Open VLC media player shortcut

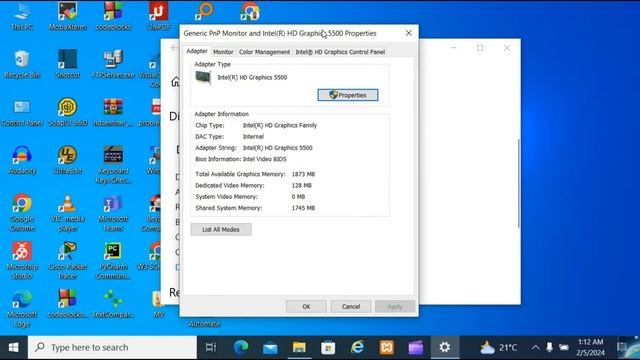point(67,213)
